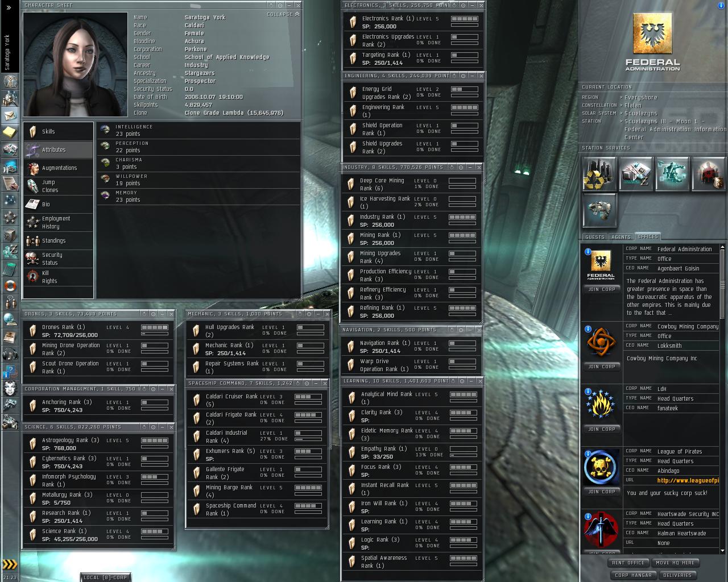Open Jump Clones in the Character Sheet
Viewport: 728px width, 582px height.
tap(58, 186)
